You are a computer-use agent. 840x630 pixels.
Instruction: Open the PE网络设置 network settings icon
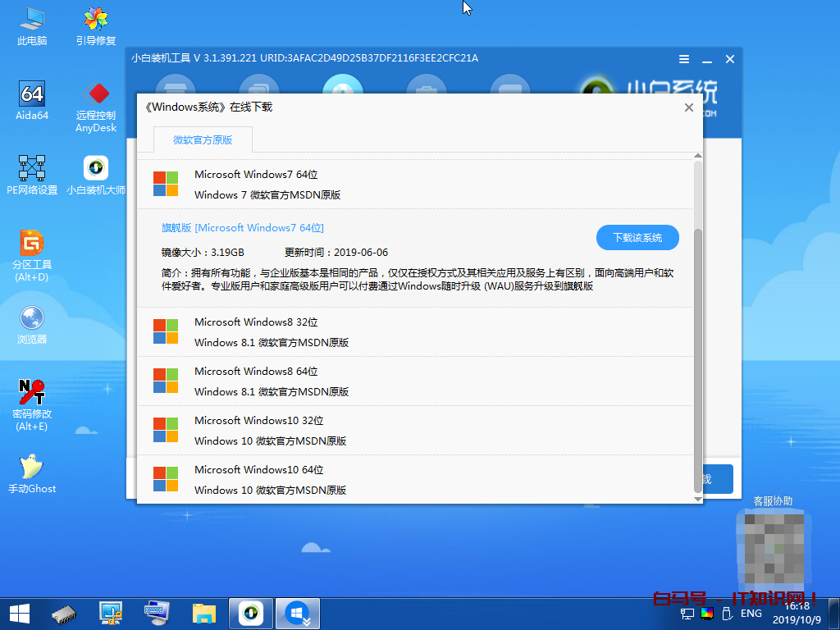click(x=32, y=173)
